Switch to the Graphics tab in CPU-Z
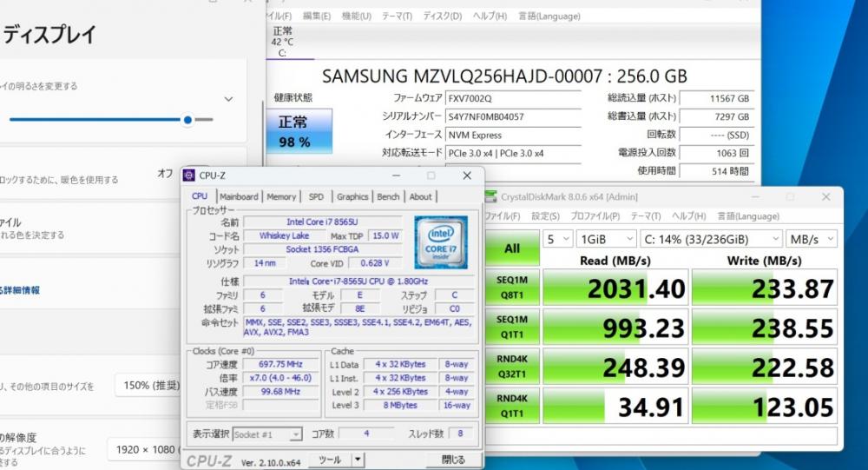Image resolution: width=868 pixels, height=470 pixels. coord(352,196)
